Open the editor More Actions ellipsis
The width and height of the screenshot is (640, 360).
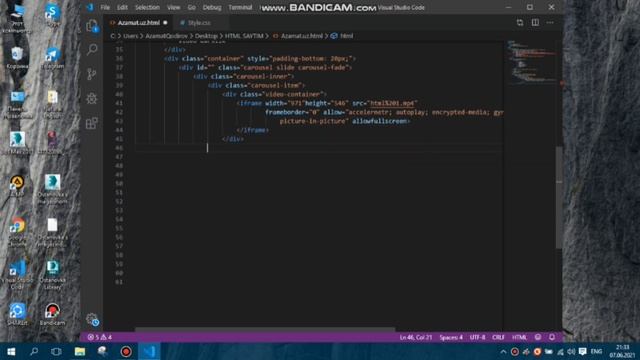click(x=550, y=22)
